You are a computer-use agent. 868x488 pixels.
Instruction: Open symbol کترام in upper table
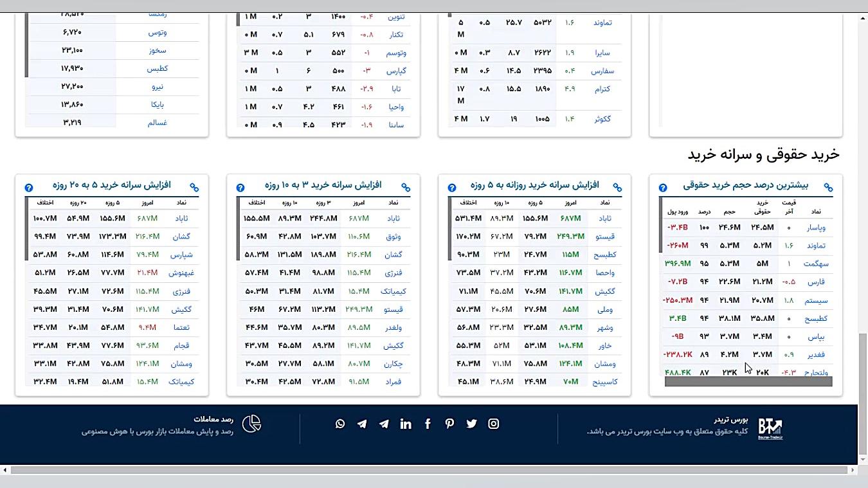point(602,89)
